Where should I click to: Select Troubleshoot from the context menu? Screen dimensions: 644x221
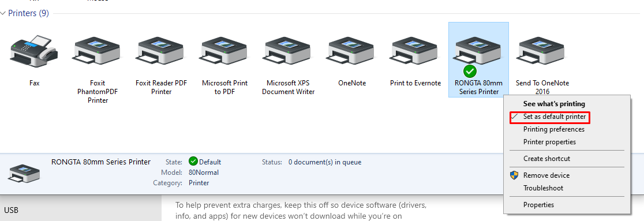(543, 188)
